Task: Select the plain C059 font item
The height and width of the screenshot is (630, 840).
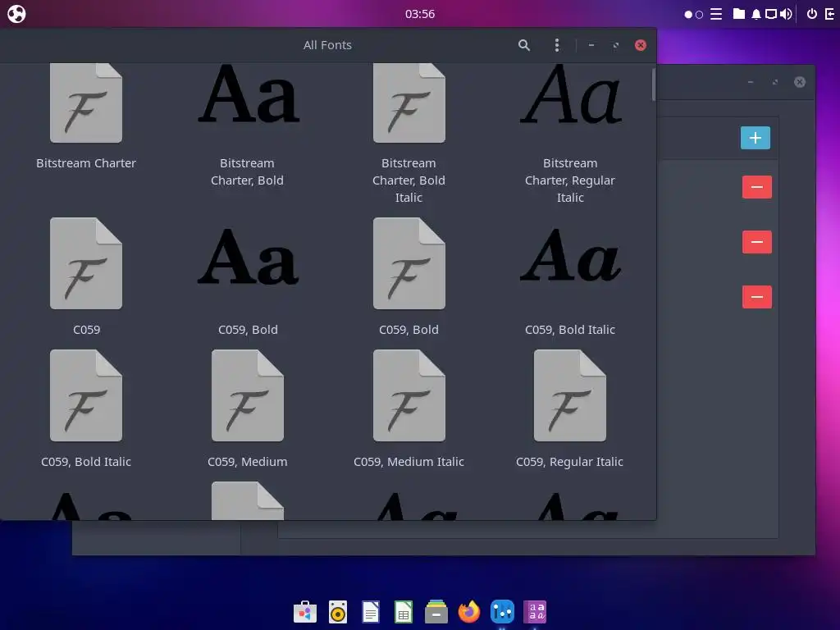Action: tap(86, 277)
